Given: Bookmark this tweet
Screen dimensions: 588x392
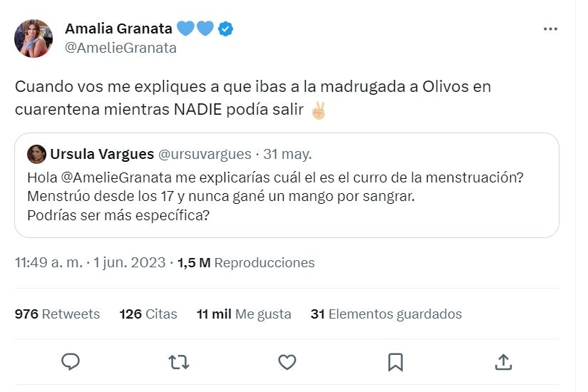Looking at the screenshot, I should [395, 362].
